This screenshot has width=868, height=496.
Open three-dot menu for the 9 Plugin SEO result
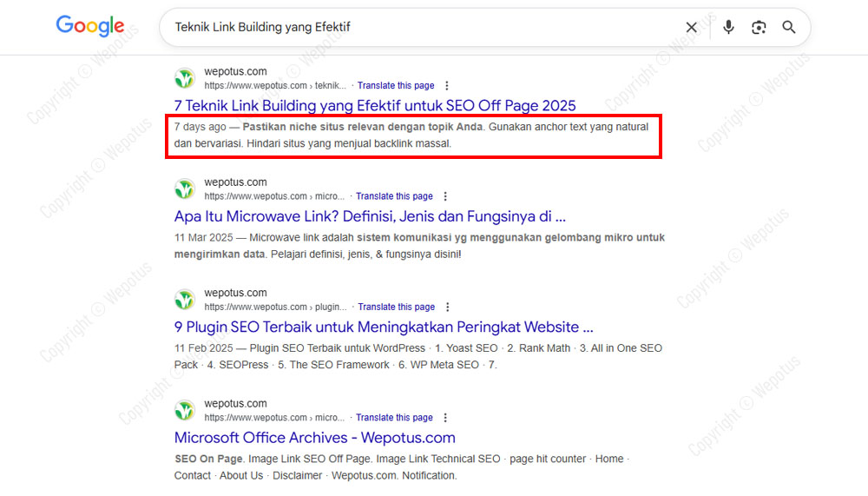coord(447,307)
